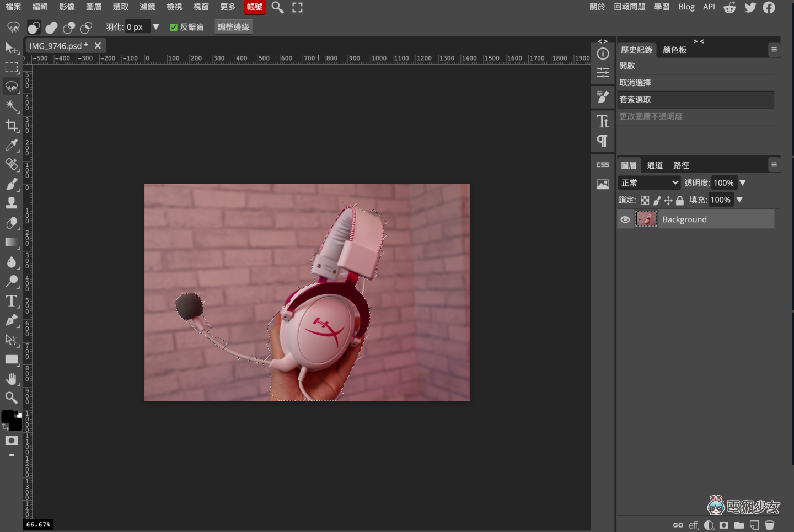Open the 正常 blend mode dropdown
The height and width of the screenshot is (532, 794).
[x=649, y=183]
